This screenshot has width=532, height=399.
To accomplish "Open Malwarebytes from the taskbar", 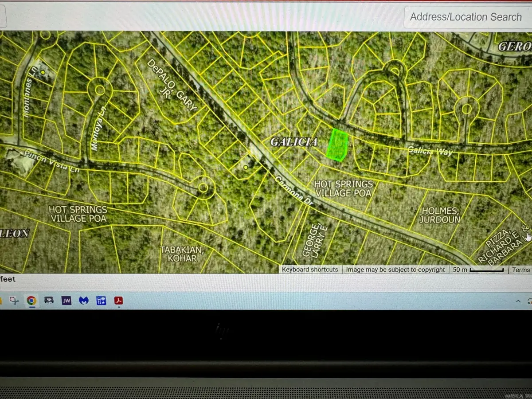I will 83,301.
